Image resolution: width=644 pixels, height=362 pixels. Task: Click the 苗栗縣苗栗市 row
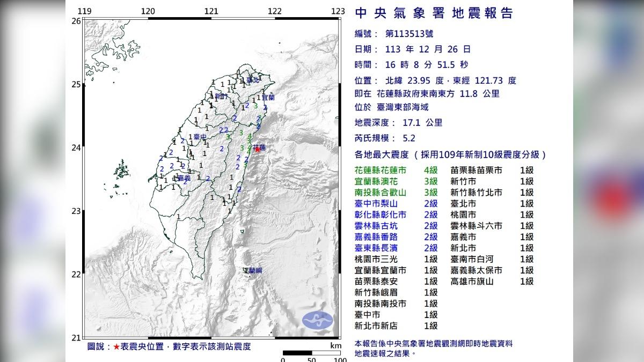492,170
